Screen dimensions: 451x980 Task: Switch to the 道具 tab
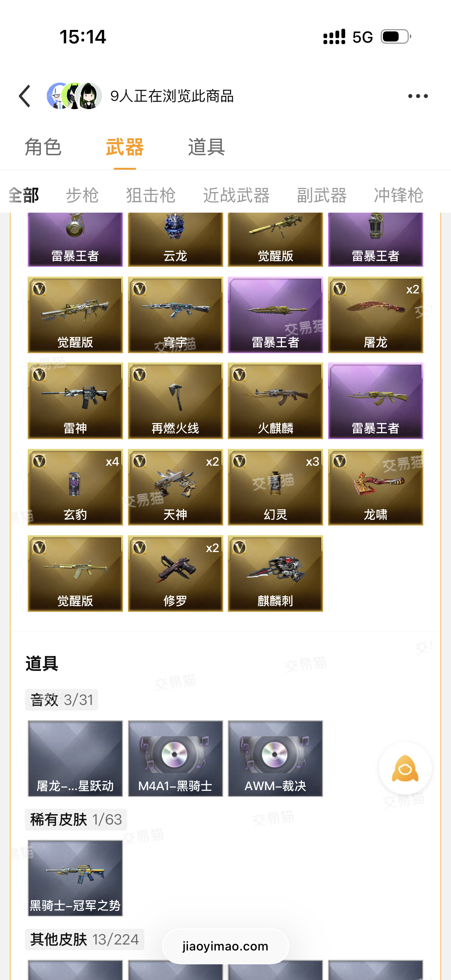click(206, 147)
